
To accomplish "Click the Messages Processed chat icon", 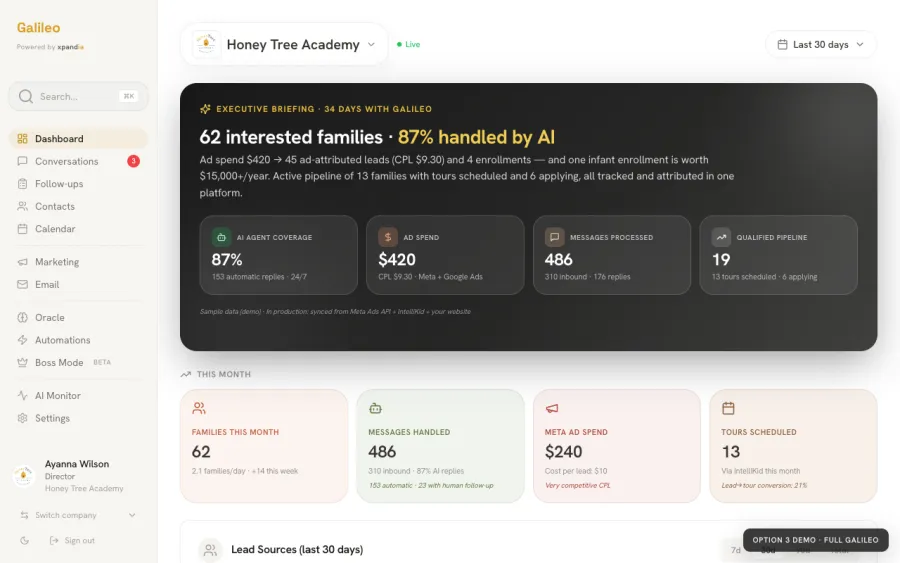I will tap(554, 237).
